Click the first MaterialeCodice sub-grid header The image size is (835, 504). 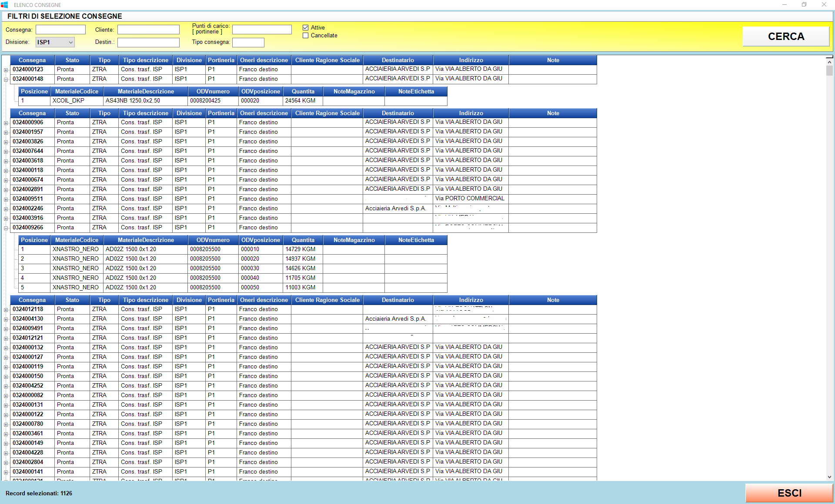[x=77, y=91]
